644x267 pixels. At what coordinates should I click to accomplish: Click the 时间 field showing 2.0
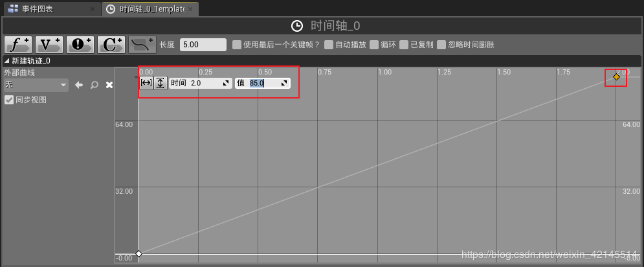[x=200, y=83]
